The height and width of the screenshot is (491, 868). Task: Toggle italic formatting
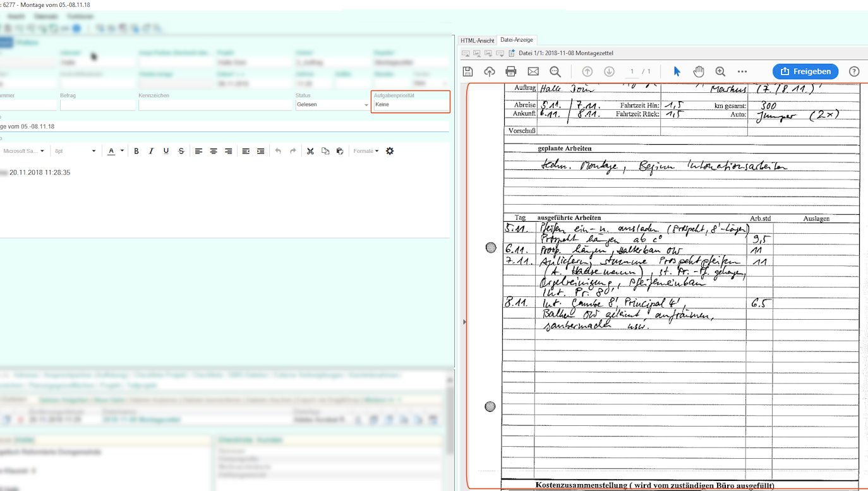151,151
